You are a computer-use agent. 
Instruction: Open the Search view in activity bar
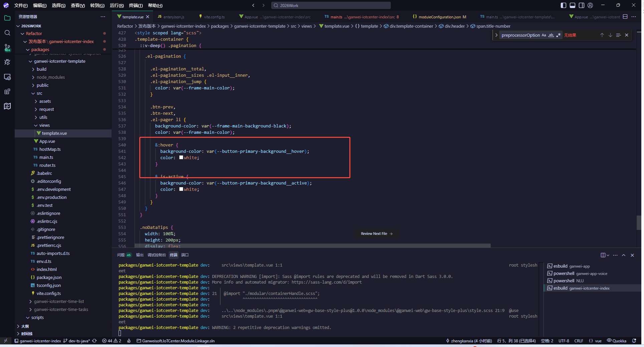coord(7,33)
